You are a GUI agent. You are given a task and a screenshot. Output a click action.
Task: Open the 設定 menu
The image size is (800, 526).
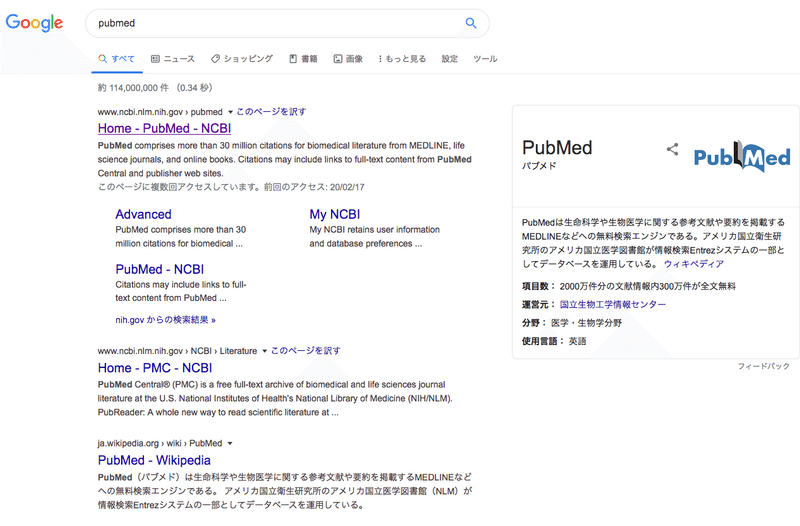click(449, 59)
